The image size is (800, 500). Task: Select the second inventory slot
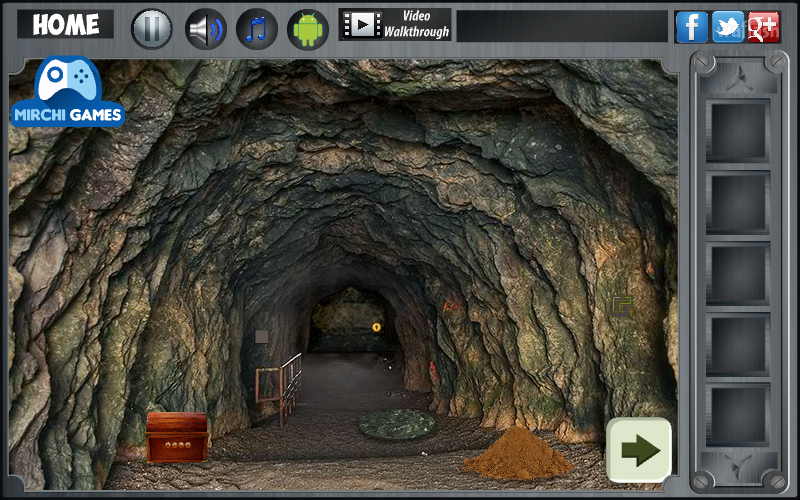[738, 203]
